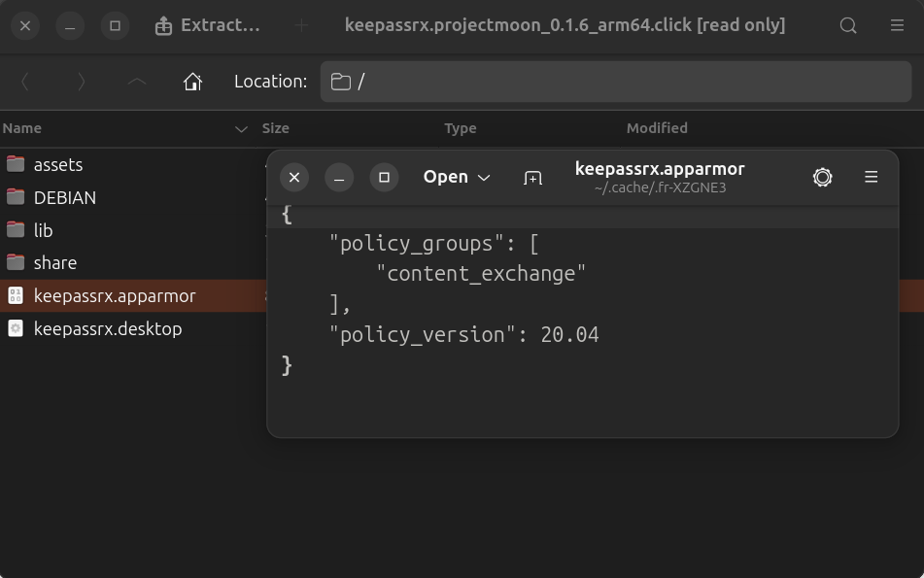Viewport: 924px width, 578px height.
Task: Expand the Open dropdown in text editor
Action: pyautogui.click(x=456, y=177)
